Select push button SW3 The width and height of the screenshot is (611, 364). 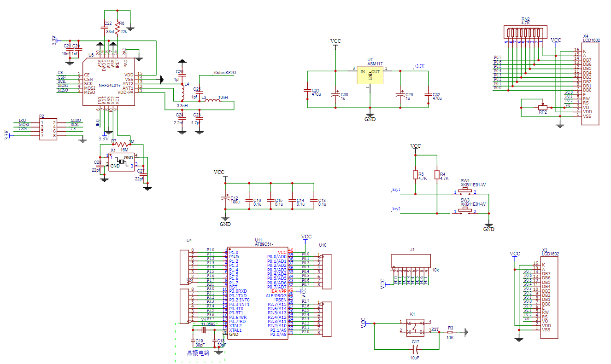click(466, 211)
